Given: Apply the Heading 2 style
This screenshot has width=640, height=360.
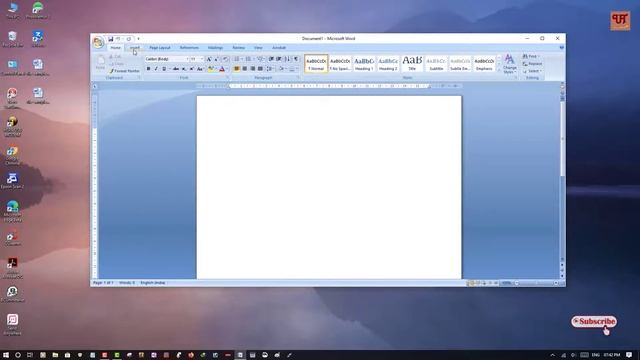Looking at the screenshot, I should [x=388, y=64].
